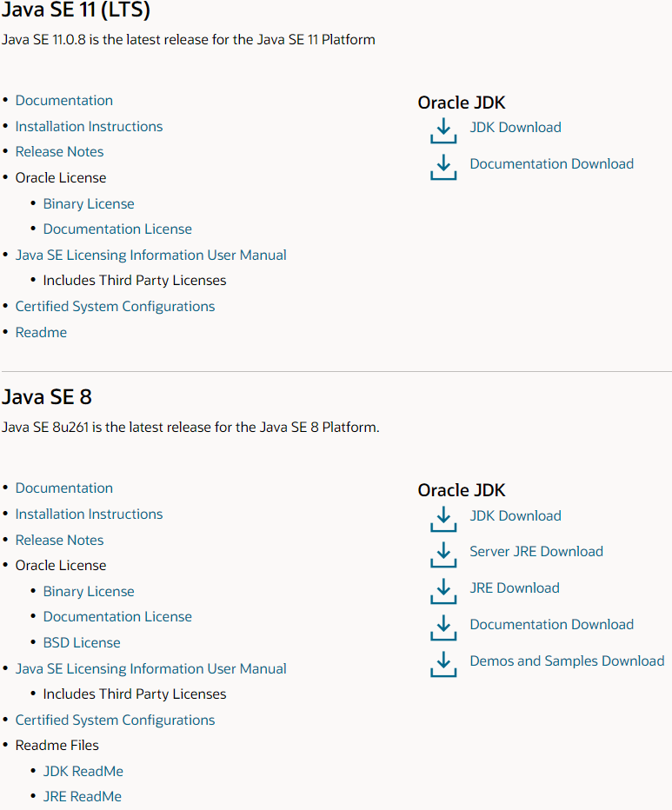Open the BSD License link

82,642
